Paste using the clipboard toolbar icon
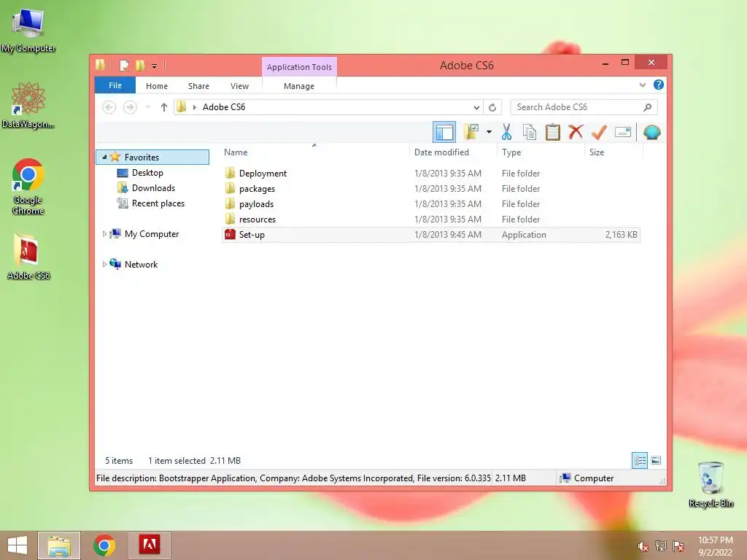Viewport: 747px width, 560px height. (553, 132)
